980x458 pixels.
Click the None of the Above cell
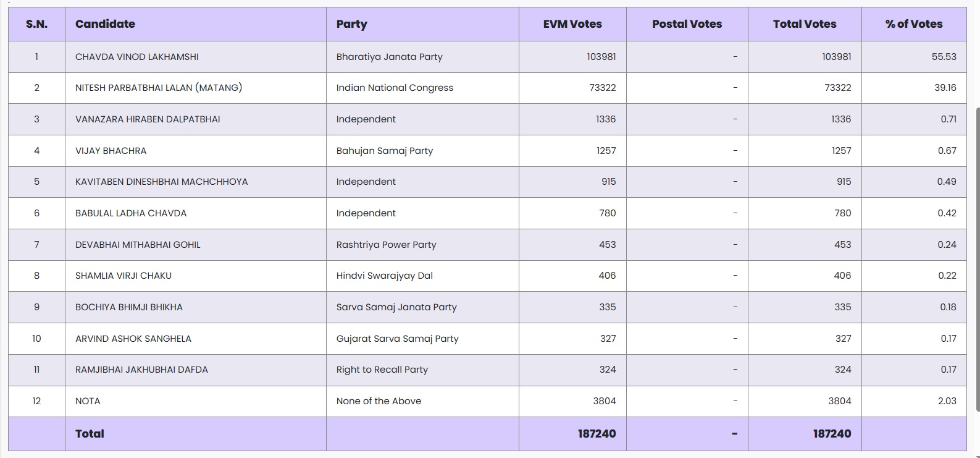point(379,401)
